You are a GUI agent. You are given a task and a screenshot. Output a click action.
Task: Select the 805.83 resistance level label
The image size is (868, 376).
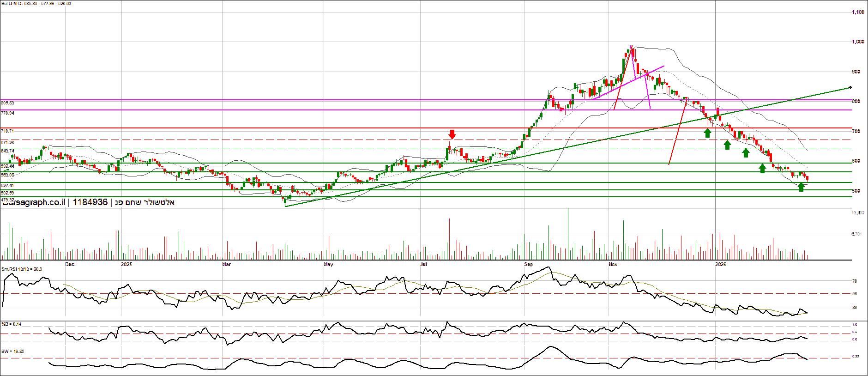tap(7, 103)
